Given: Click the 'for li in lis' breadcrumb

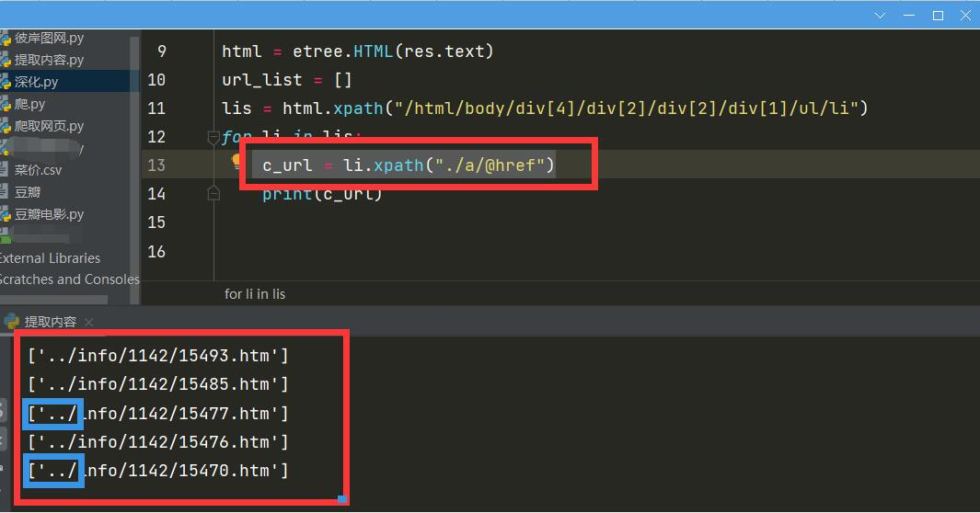Looking at the screenshot, I should (255, 294).
